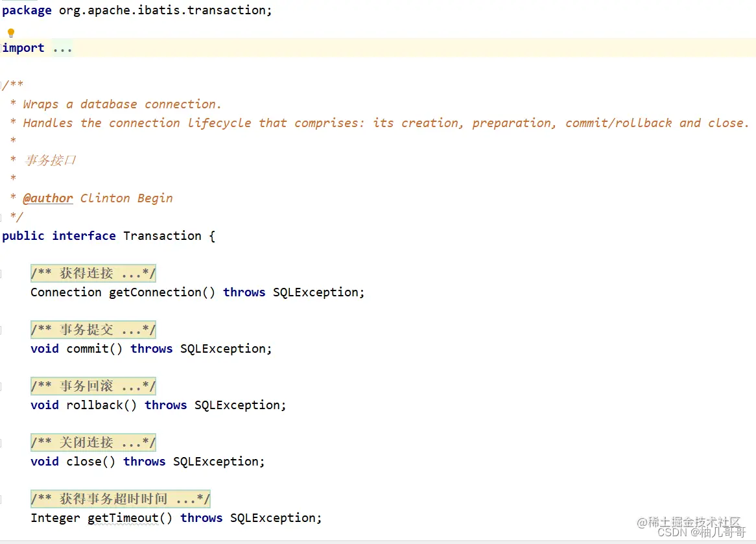Click the 'public' keyword
Image resolution: width=756 pixels, height=544 pixels.
(23, 236)
